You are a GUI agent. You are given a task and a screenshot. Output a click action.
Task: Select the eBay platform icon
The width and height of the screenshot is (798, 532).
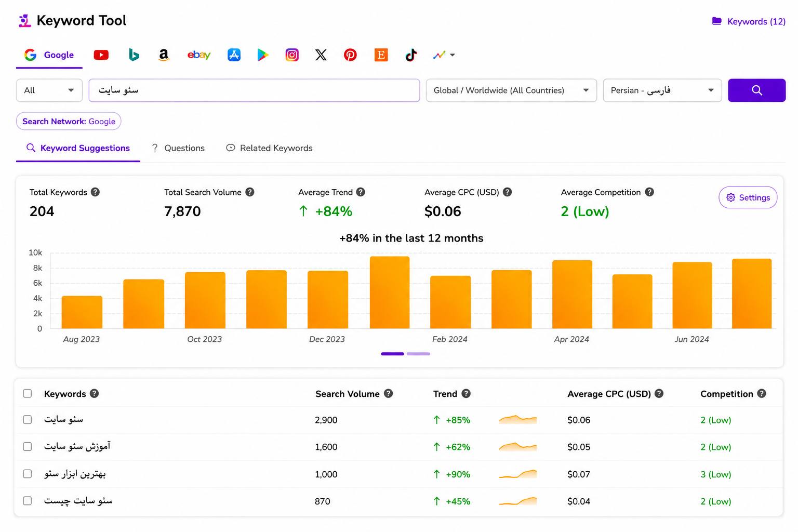[199, 55]
